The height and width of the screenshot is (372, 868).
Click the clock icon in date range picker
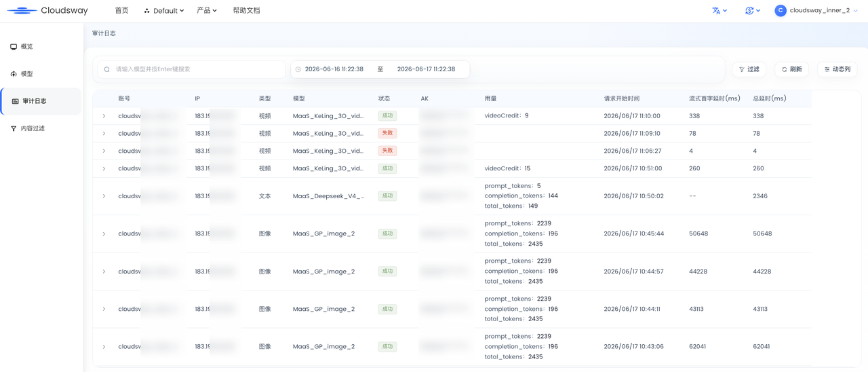coord(298,69)
